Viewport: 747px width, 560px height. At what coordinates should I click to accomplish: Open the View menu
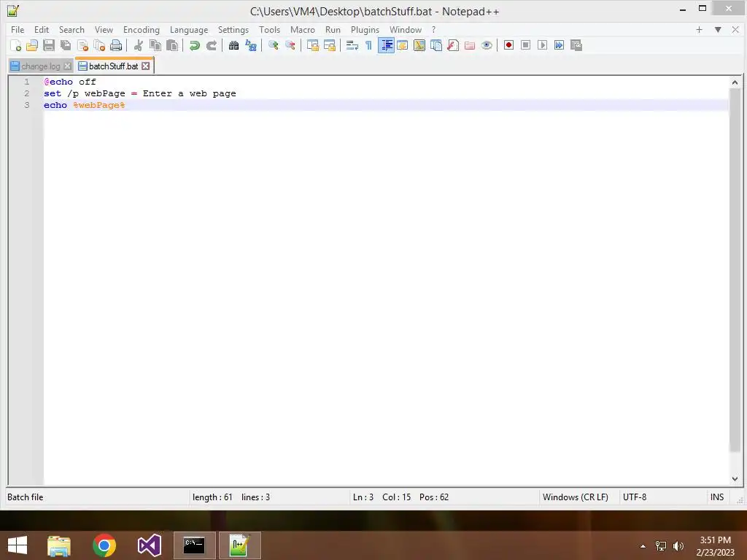(x=104, y=29)
